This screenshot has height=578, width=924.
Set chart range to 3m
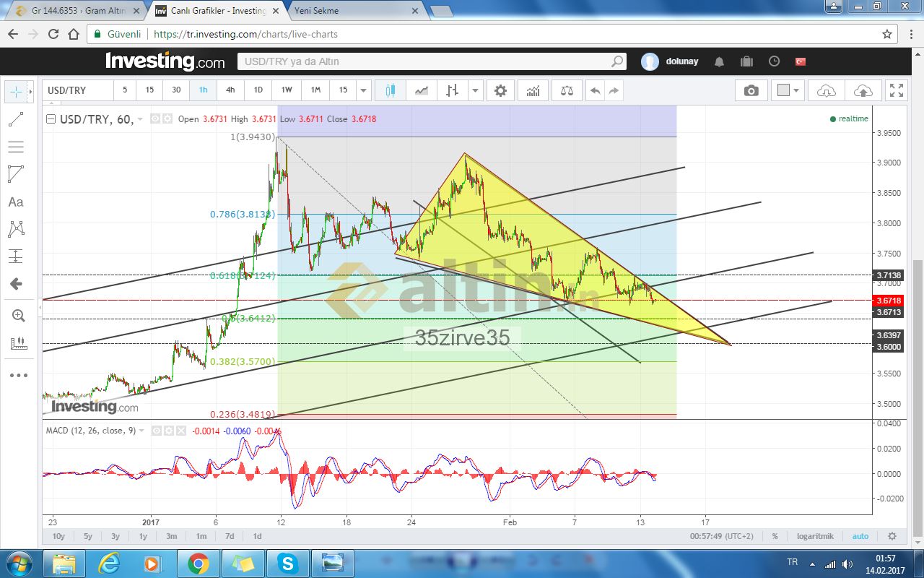pos(172,536)
